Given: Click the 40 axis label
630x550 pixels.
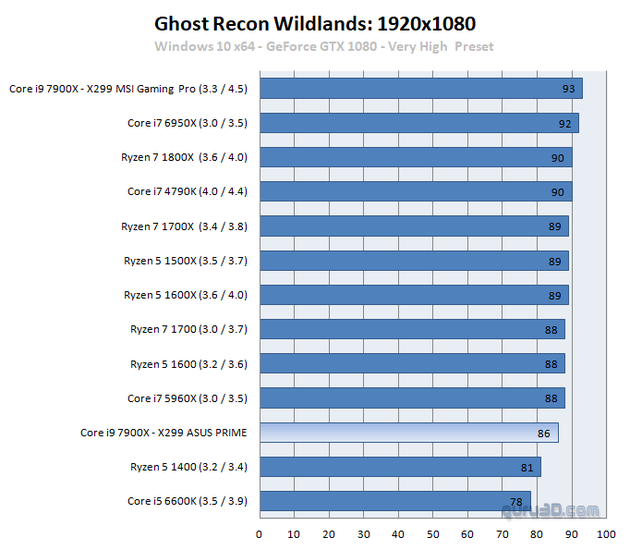Looking at the screenshot, I should click(398, 534).
